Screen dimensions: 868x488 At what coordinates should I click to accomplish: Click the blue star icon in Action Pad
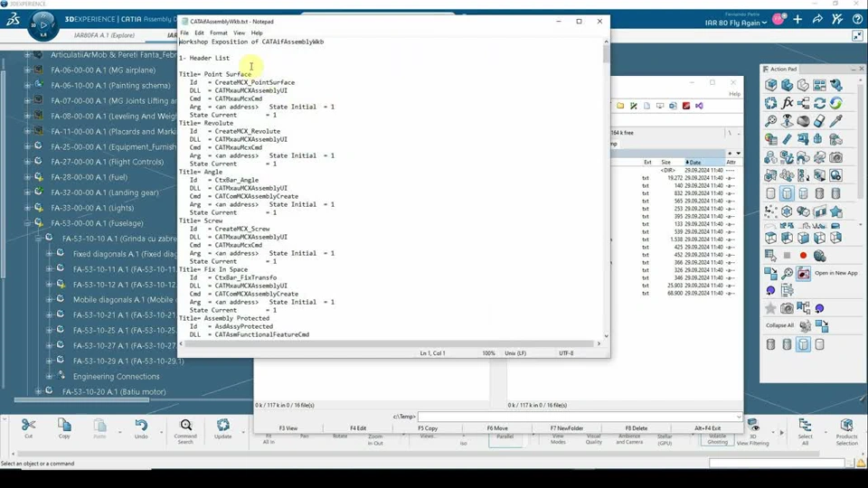tap(835, 211)
